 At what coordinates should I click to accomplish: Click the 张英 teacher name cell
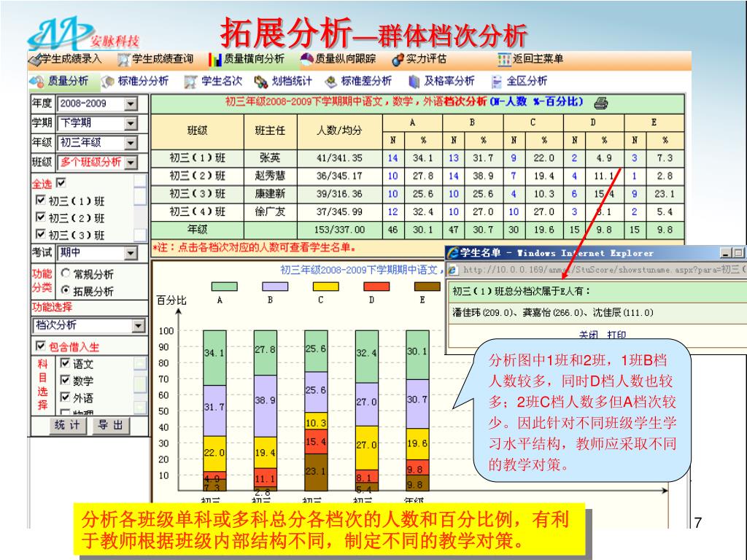click(270, 158)
